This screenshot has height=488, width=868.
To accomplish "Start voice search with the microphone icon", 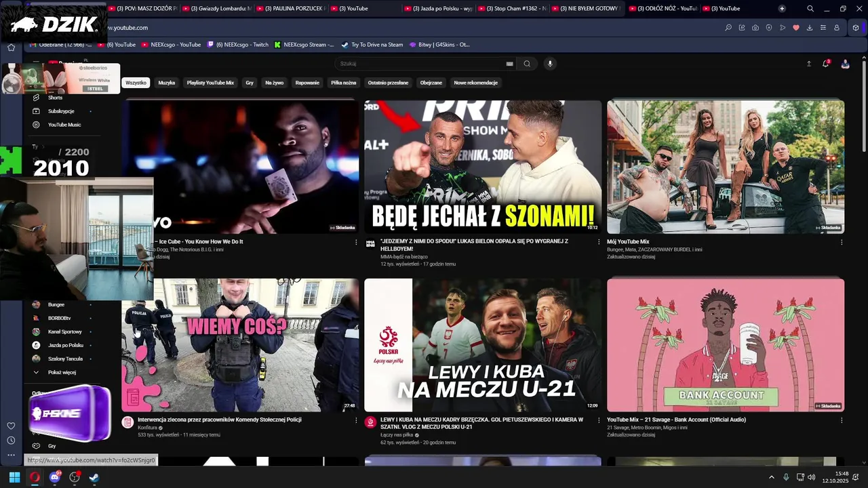I will (550, 64).
